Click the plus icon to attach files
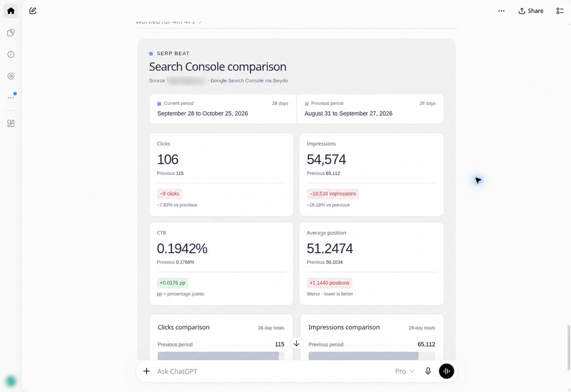The height and width of the screenshot is (392, 571). click(x=147, y=371)
